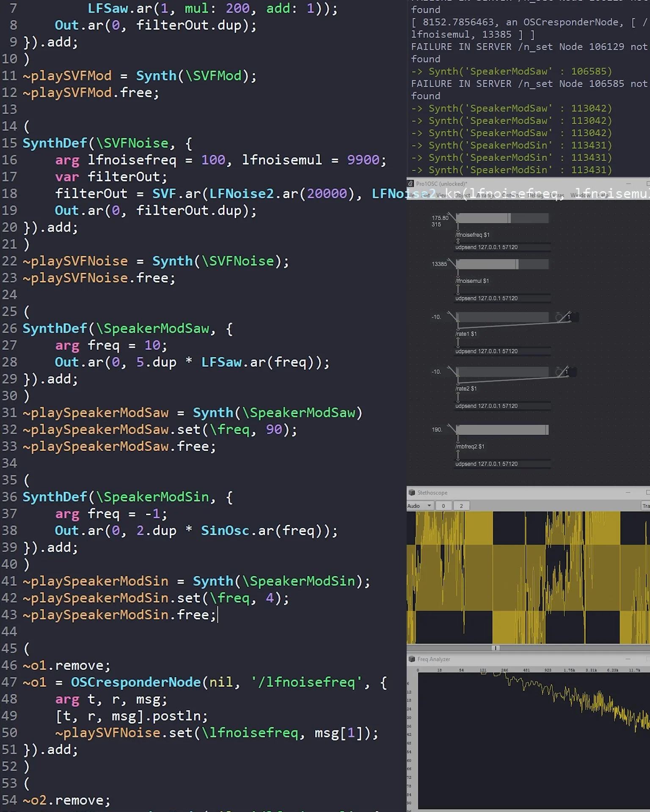Click the Freq Analyzer window cube icon
This screenshot has height=812, width=650.
coord(411,659)
